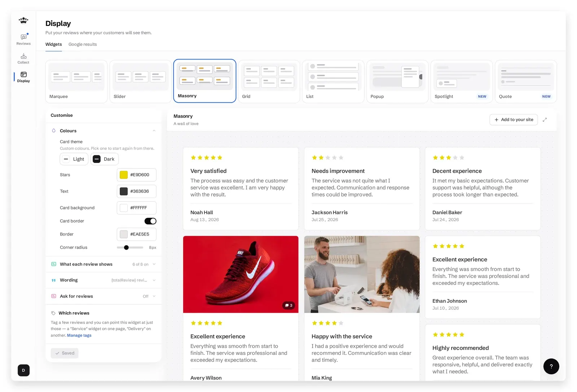Screen dimensions: 577x392
Task: Open the help question mark button
Action: pyautogui.click(x=551, y=366)
